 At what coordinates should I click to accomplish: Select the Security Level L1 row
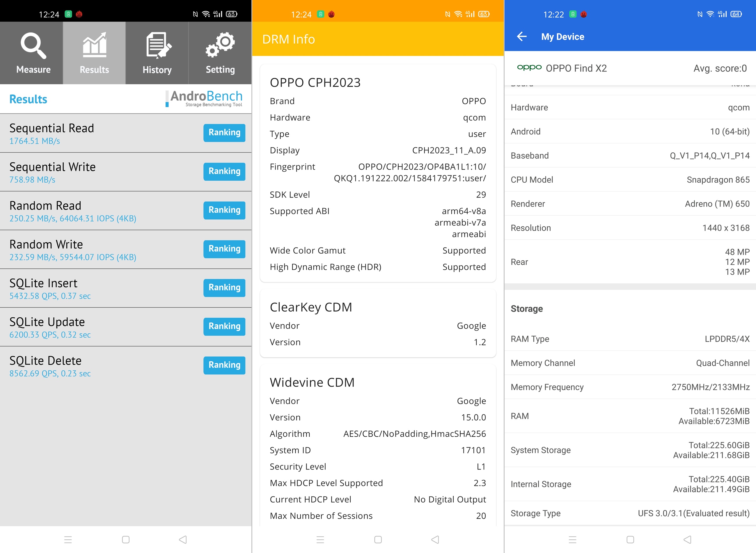(378, 467)
